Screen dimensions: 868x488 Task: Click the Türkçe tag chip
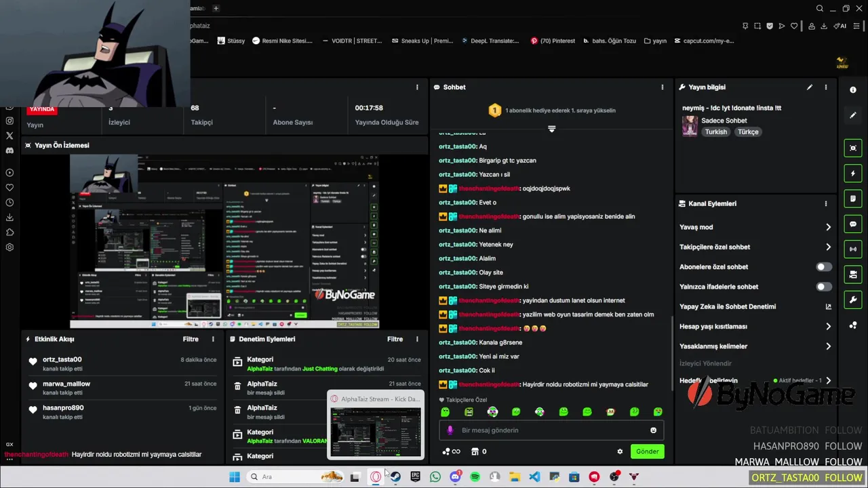pos(748,131)
